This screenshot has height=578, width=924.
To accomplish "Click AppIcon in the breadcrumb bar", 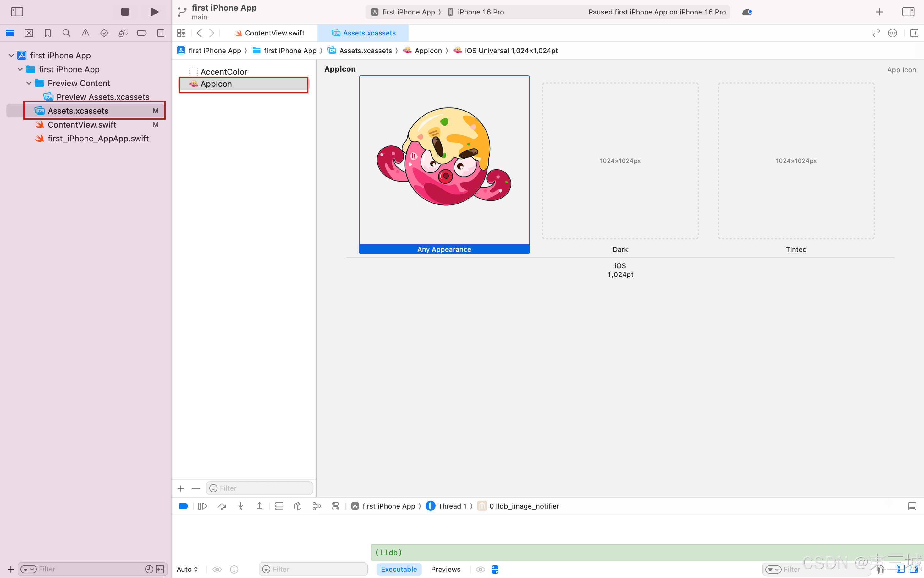I will coord(422,51).
